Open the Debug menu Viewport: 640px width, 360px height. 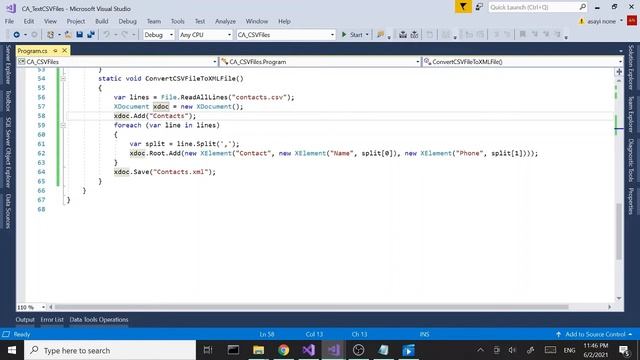point(127,21)
